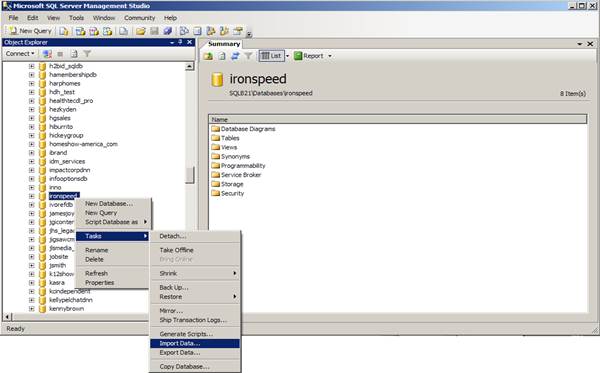The width and height of the screenshot is (600, 373).
Task: Click the SQL Server Mobile Query icon
Action: pos(124,31)
